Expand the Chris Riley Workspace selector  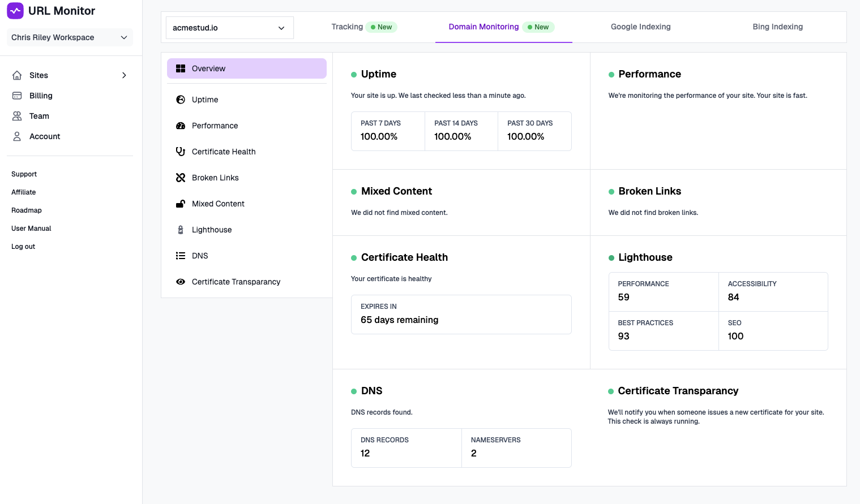pyautogui.click(x=69, y=37)
